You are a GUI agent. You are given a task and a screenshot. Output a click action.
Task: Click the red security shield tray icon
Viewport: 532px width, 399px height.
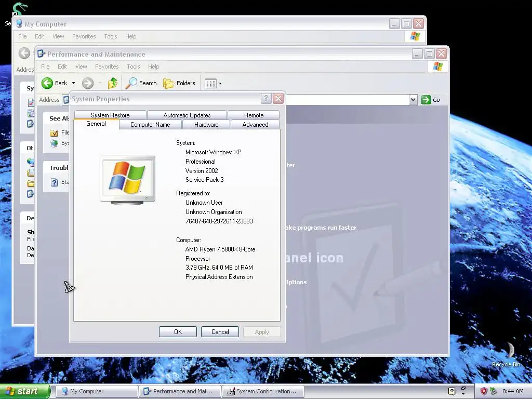[484, 391]
